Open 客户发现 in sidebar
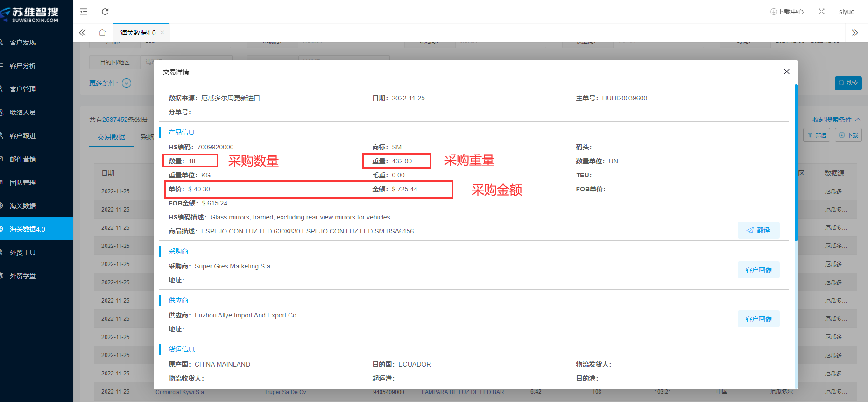Viewport: 868px width, 402px height. (36, 42)
